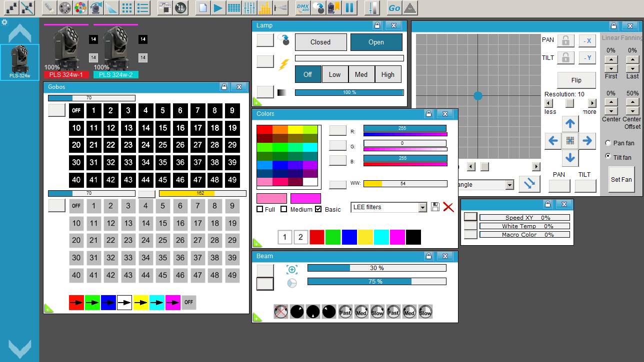Click the up chevron in fixture sidebar

click(19, 33)
